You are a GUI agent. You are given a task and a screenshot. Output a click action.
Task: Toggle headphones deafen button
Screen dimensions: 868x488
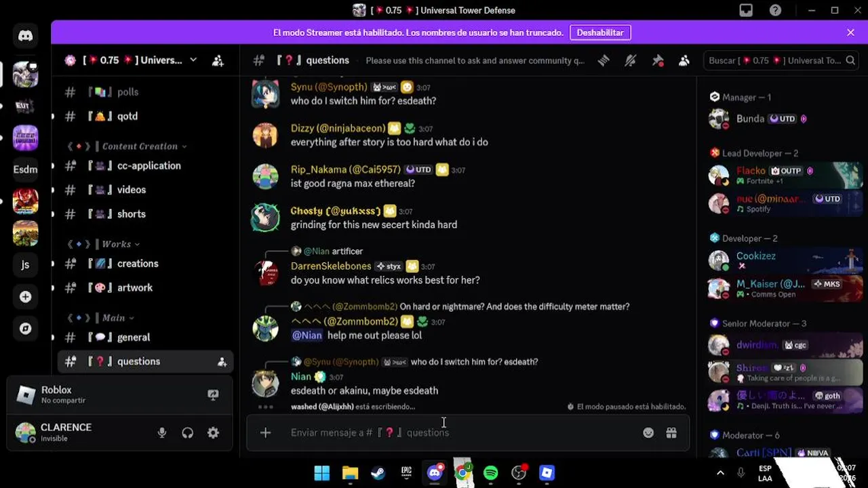click(188, 432)
